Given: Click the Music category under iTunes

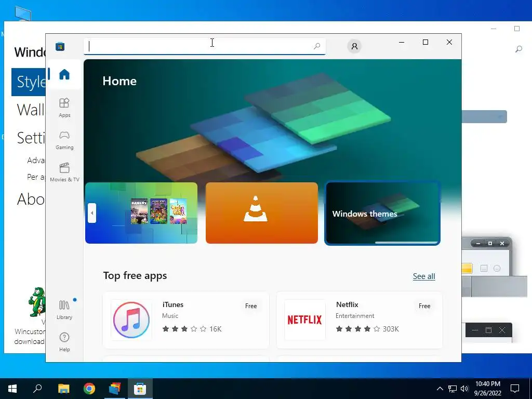Looking at the screenshot, I should click(170, 315).
